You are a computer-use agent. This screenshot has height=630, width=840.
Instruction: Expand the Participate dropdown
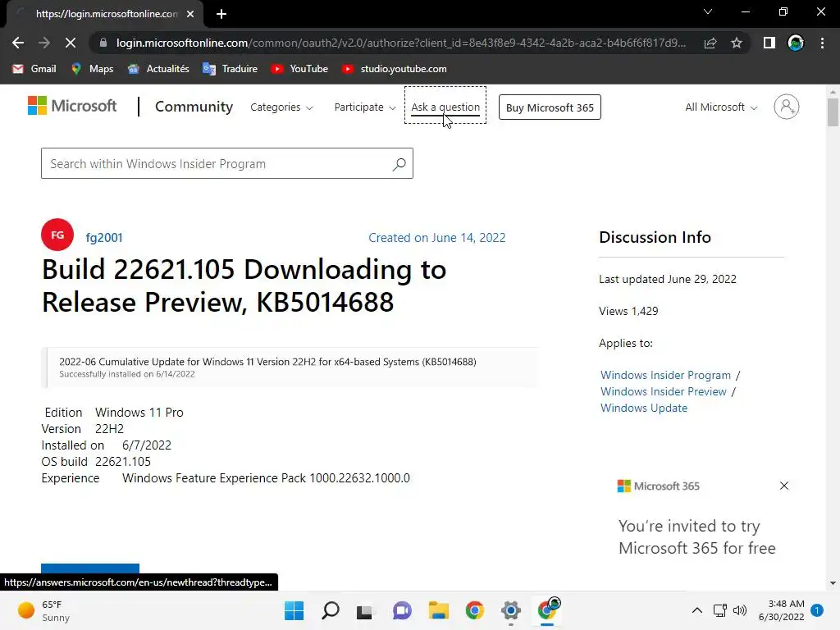[x=365, y=107]
